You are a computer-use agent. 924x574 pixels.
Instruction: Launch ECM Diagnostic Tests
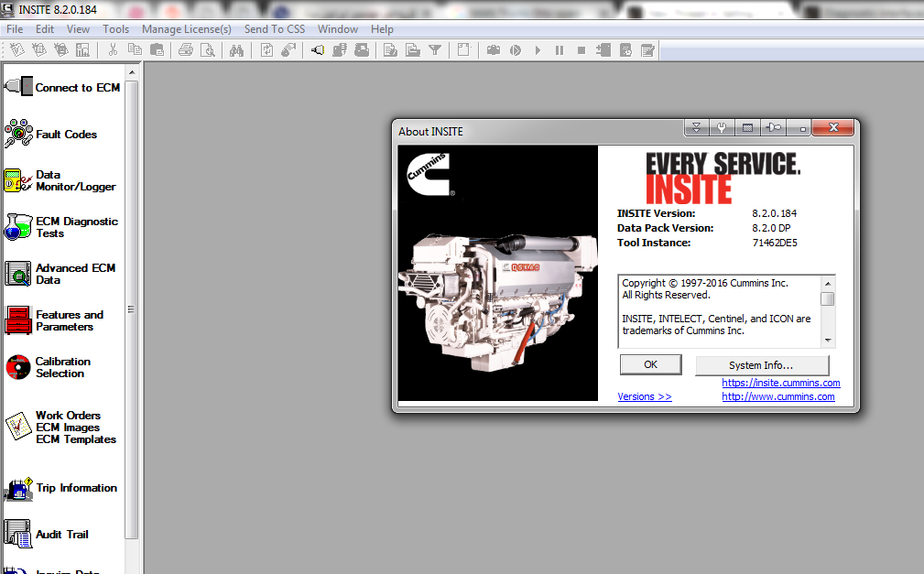[61, 227]
